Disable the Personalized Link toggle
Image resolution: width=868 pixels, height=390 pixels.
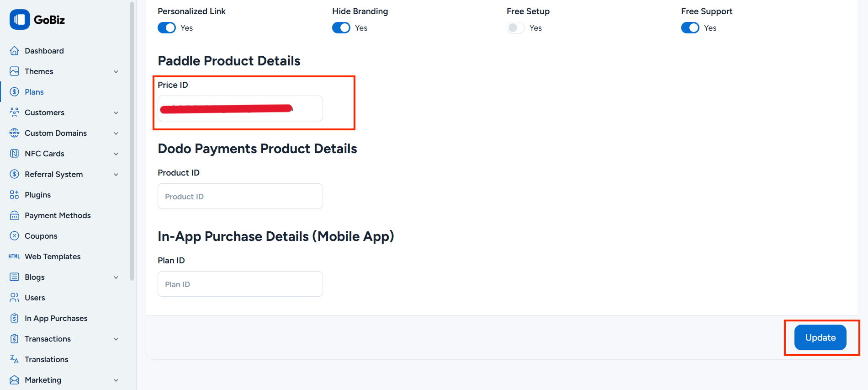[x=166, y=27]
